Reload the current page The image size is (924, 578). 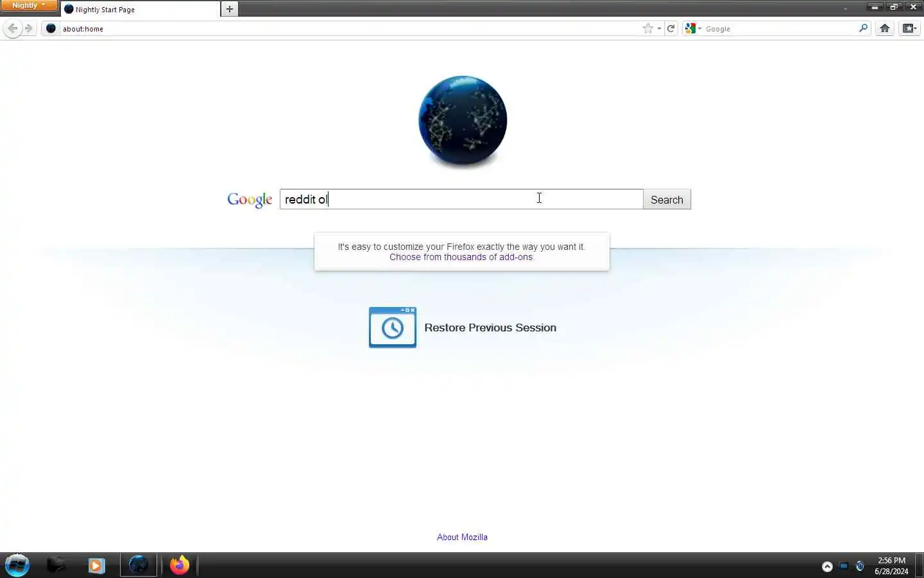pyautogui.click(x=671, y=28)
